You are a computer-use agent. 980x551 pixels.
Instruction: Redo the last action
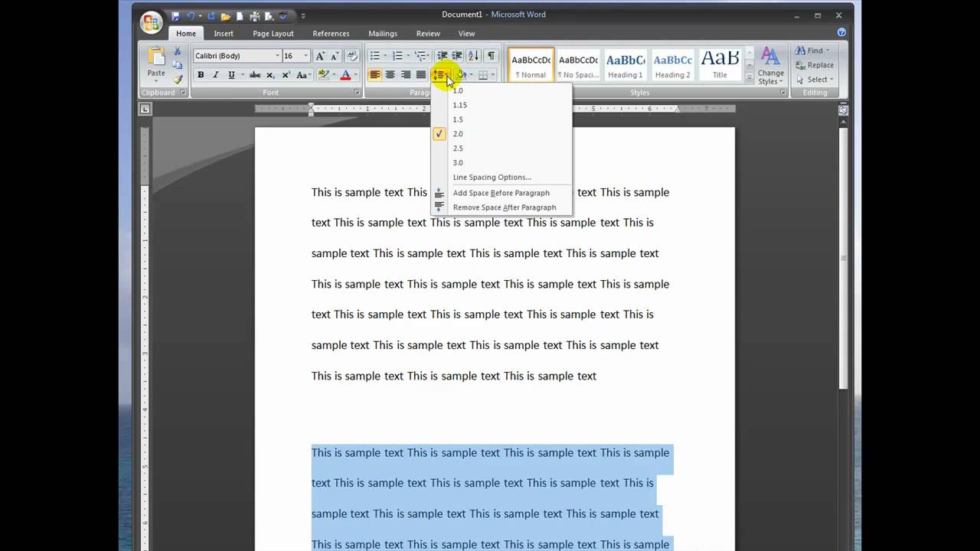pyautogui.click(x=211, y=15)
